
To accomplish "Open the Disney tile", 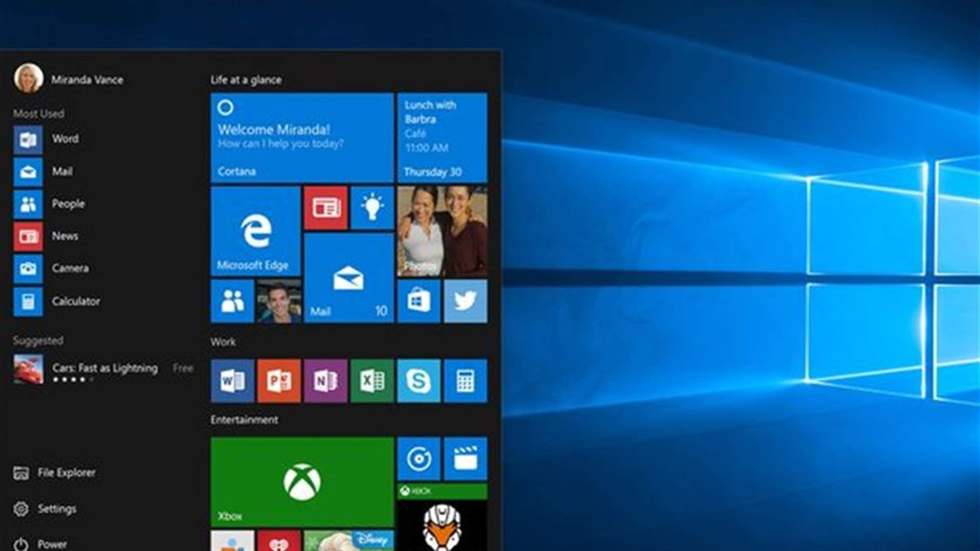I will coord(349,541).
